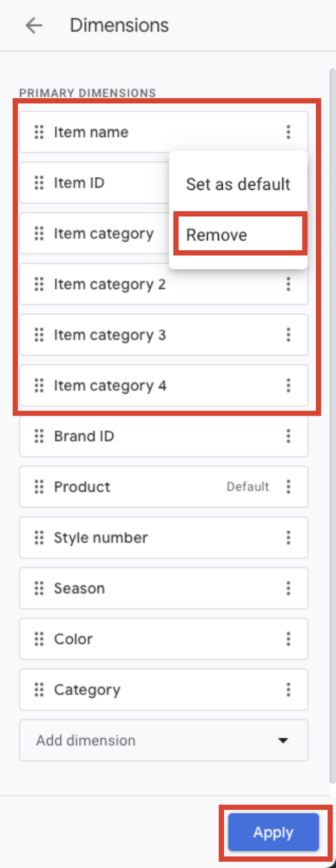Choose Set as default in popup menu
The image size is (336, 868).
(238, 184)
